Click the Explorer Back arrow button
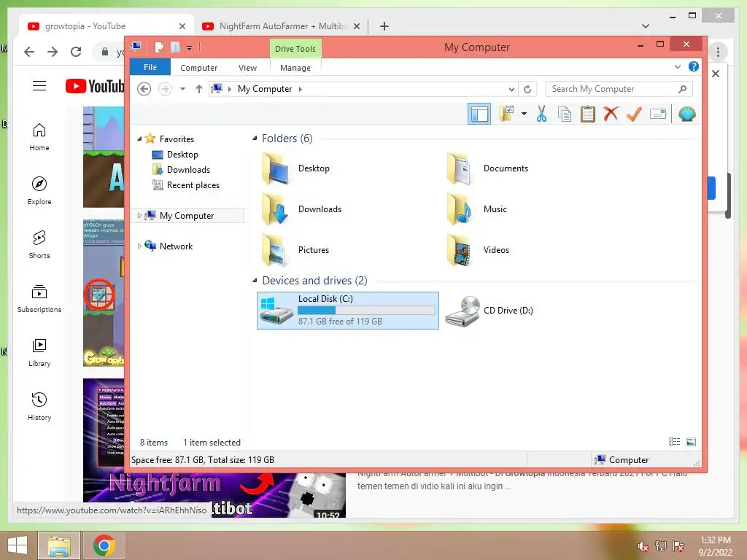747x560 pixels. [144, 89]
